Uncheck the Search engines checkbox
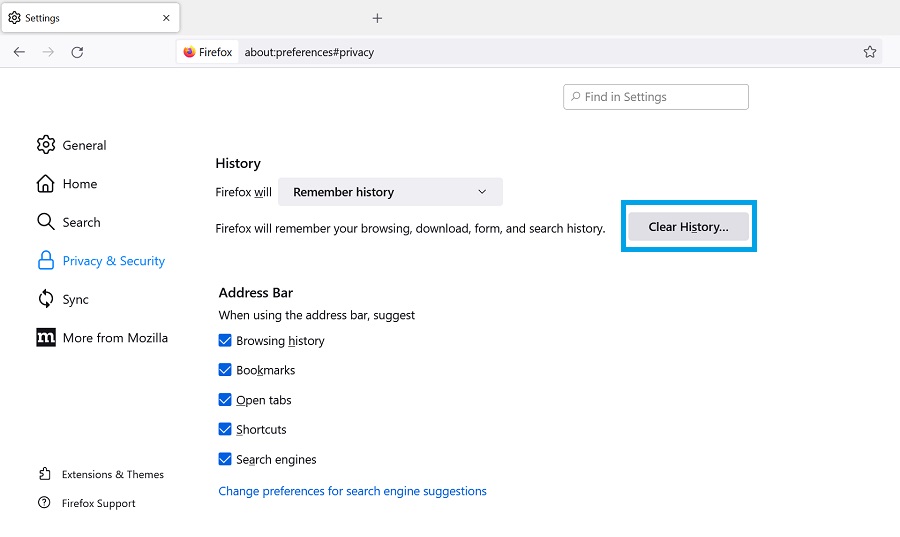 (225, 459)
